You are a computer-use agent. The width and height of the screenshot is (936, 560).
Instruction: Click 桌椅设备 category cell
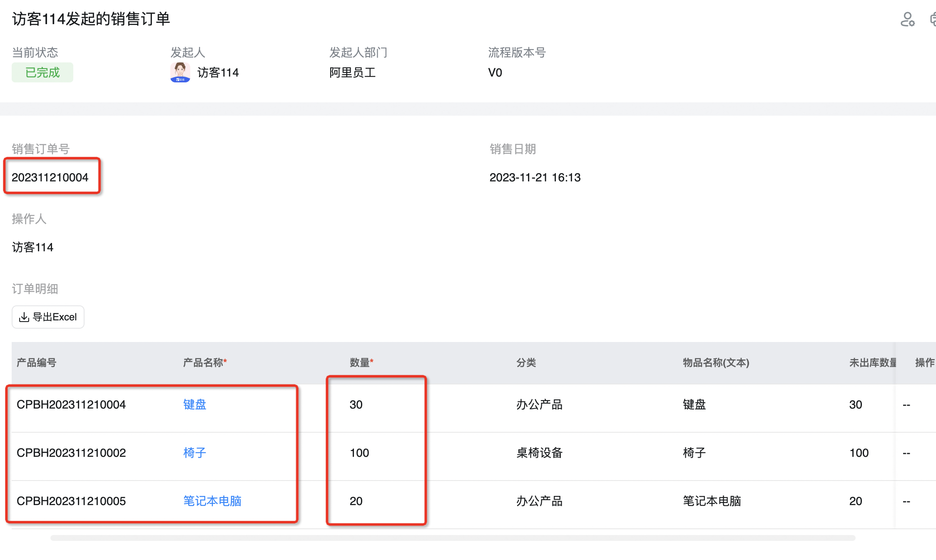[540, 453]
